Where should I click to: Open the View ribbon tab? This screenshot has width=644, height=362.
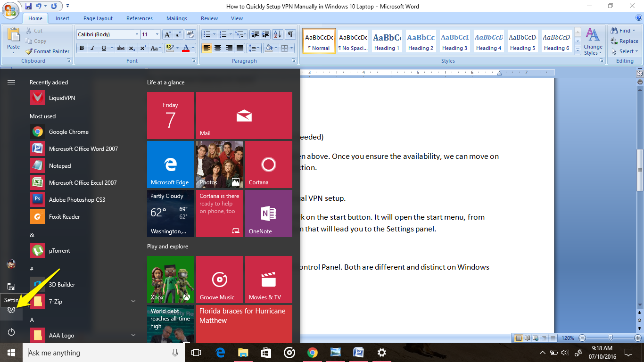tap(237, 18)
